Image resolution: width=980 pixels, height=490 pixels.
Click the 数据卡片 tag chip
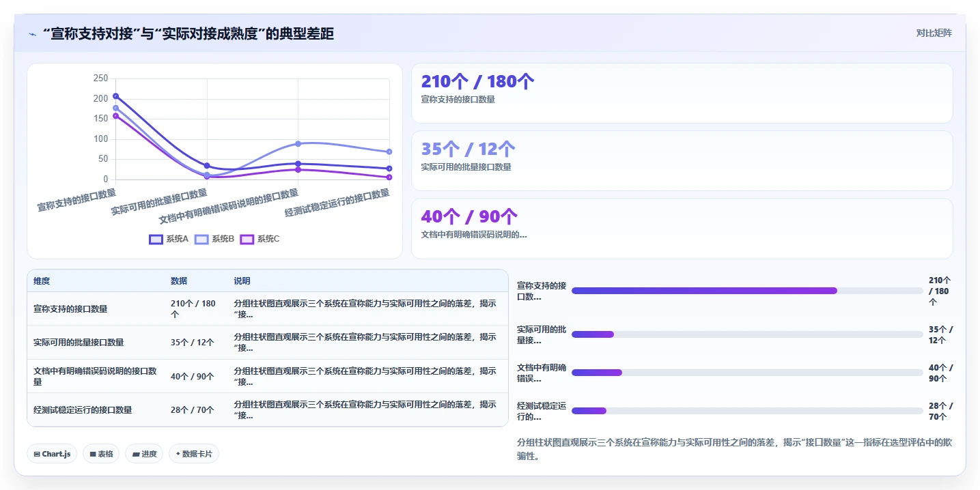click(x=194, y=454)
